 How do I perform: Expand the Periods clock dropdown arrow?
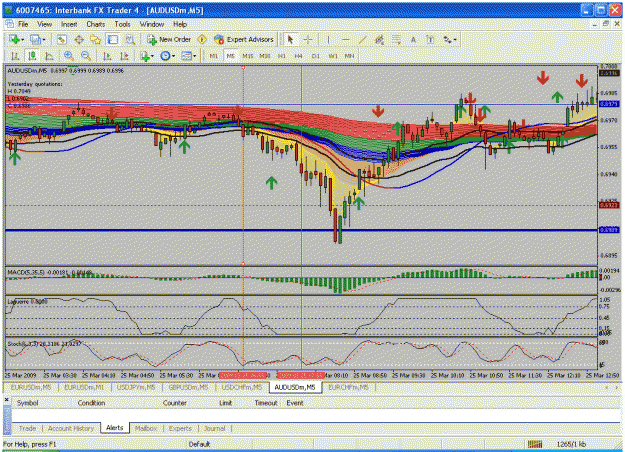173,57
